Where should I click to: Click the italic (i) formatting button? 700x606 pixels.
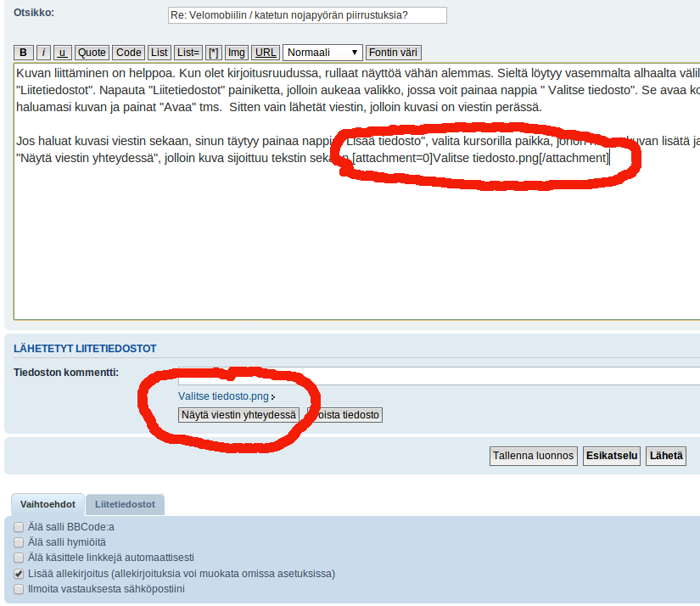43,53
